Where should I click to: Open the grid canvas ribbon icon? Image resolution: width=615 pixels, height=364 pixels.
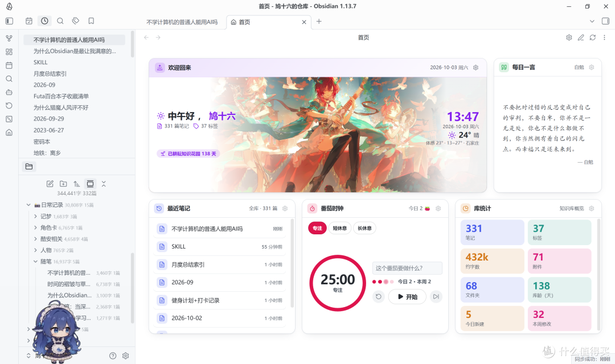click(9, 52)
